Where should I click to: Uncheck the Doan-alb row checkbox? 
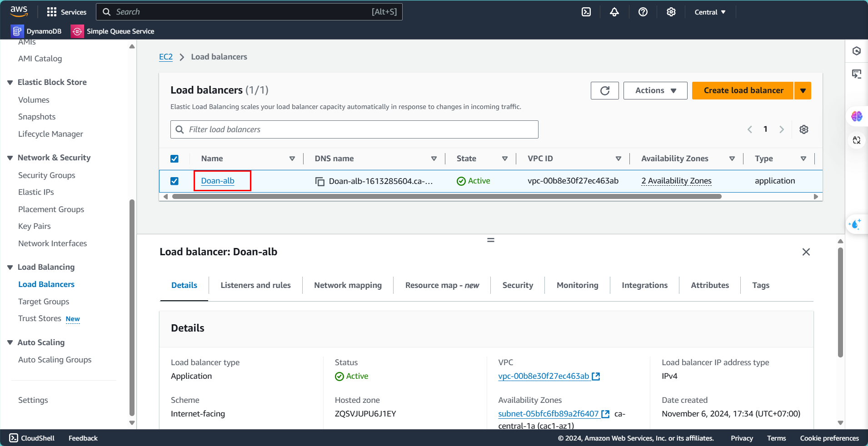click(x=174, y=181)
